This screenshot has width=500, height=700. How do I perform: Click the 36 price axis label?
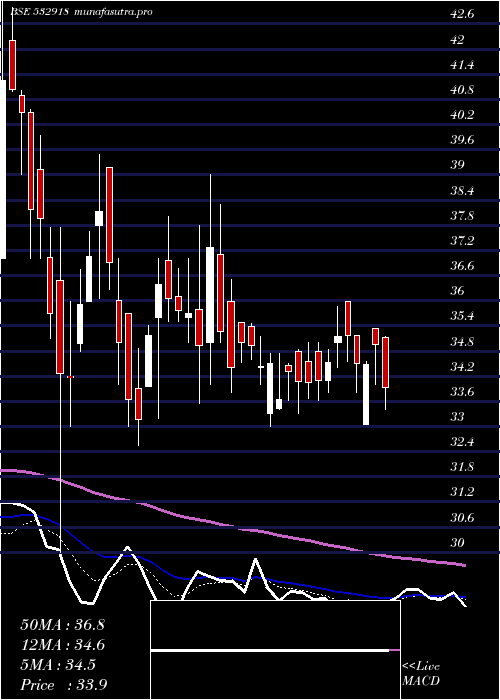click(x=458, y=291)
